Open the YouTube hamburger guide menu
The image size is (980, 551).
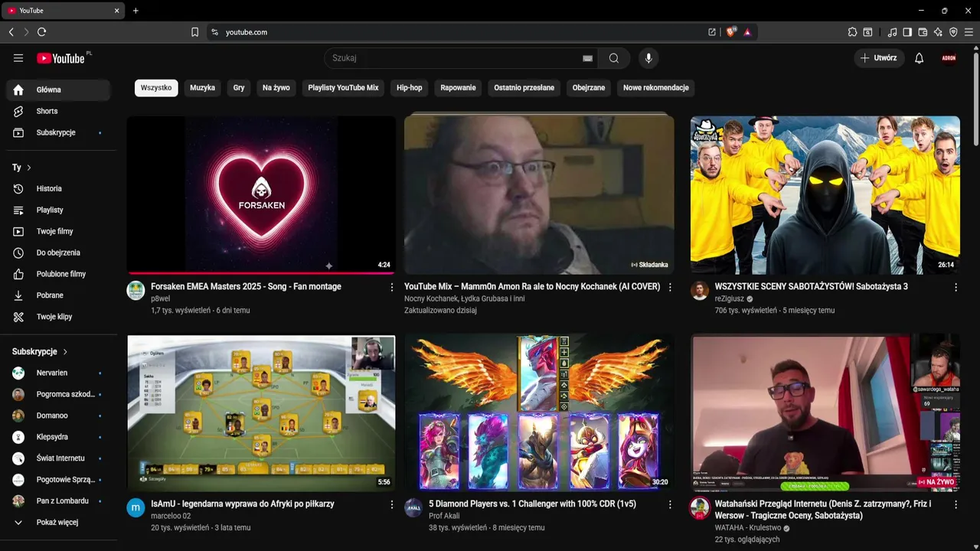(18, 58)
